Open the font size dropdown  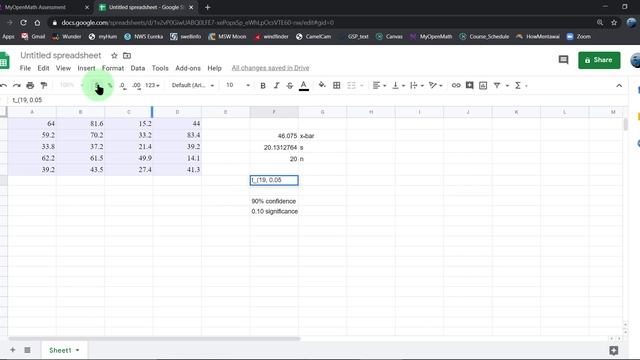click(238, 85)
